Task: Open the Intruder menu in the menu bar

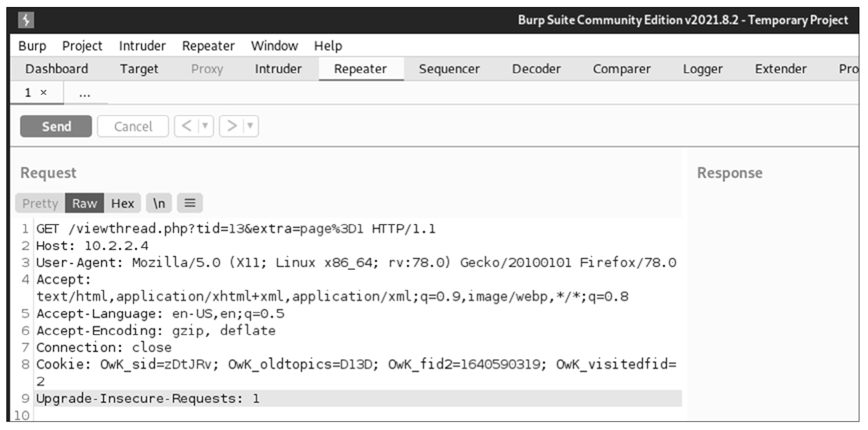Action: pos(142,46)
